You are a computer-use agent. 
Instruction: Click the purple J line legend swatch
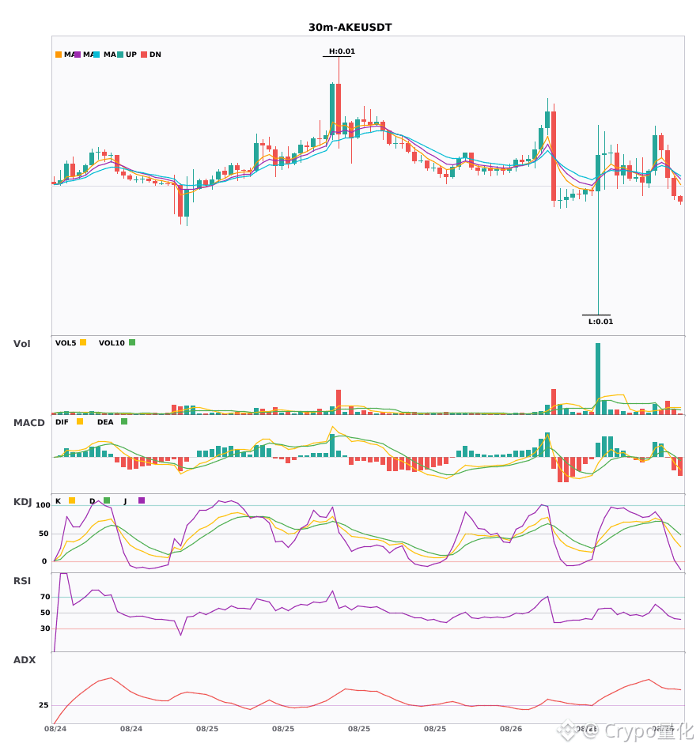tap(142, 500)
